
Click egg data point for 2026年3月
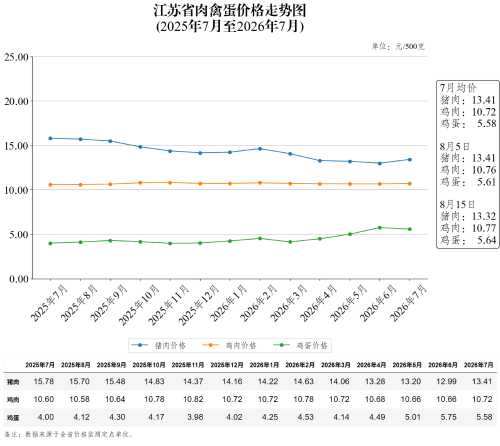(x=290, y=242)
